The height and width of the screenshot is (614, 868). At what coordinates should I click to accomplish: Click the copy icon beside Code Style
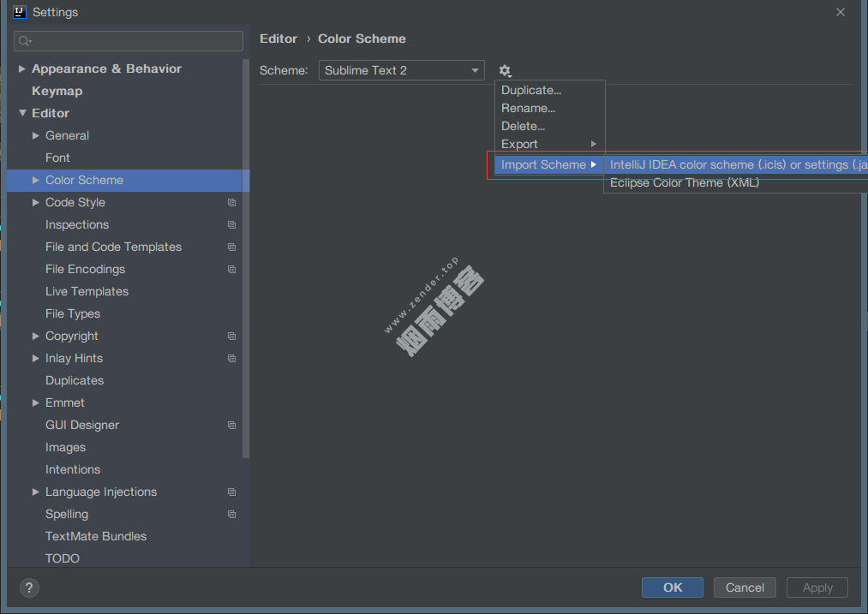coord(231,203)
